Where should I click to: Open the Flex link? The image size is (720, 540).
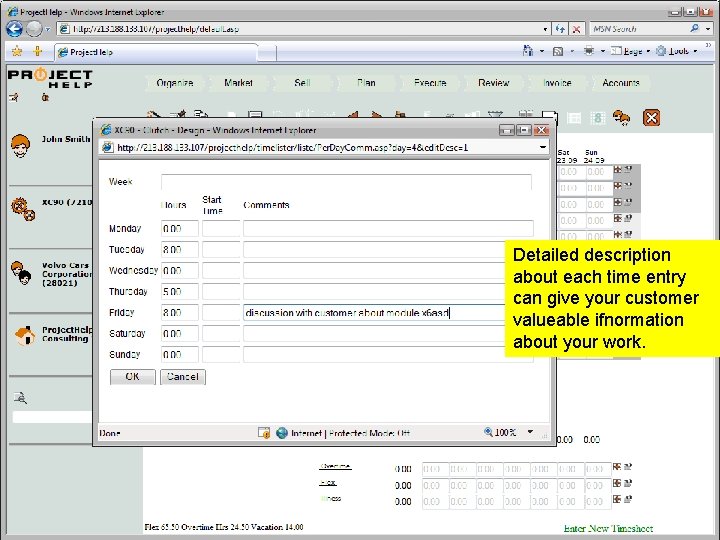328,483
